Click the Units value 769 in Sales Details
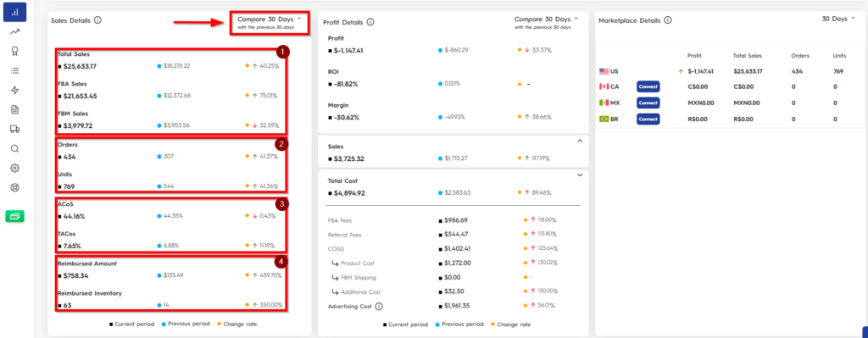868x338 pixels. coord(70,186)
